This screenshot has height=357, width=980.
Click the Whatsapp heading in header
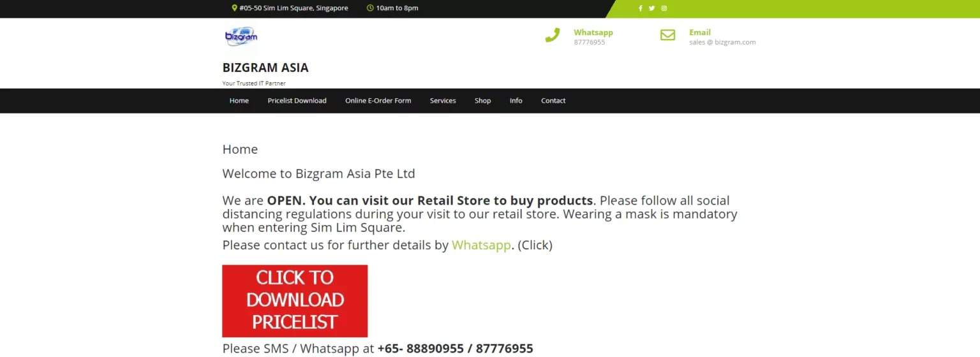593,33
